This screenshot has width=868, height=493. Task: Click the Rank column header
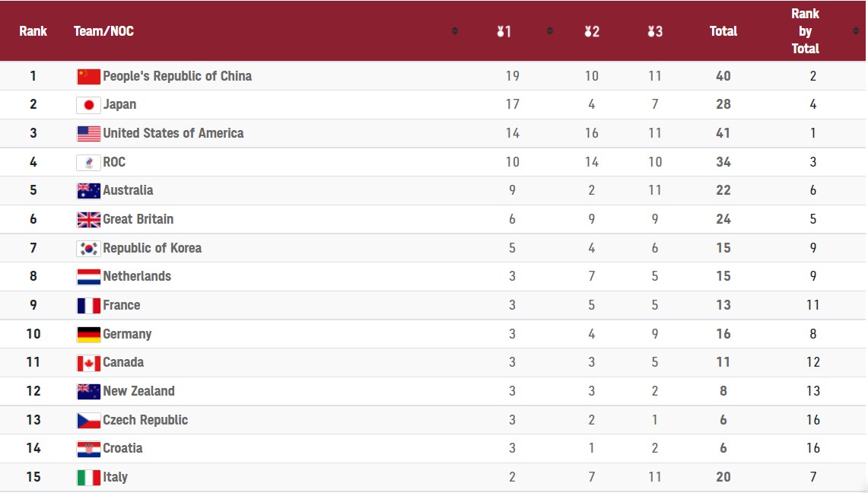pyautogui.click(x=33, y=31)
